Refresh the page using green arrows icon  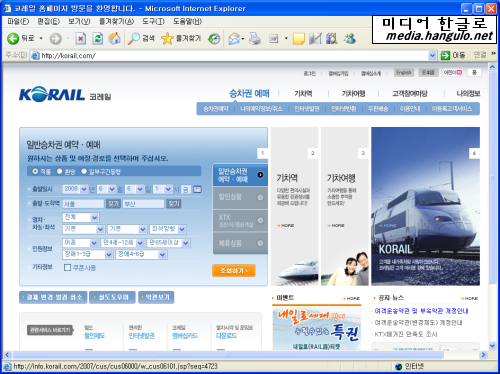point(98,39)
